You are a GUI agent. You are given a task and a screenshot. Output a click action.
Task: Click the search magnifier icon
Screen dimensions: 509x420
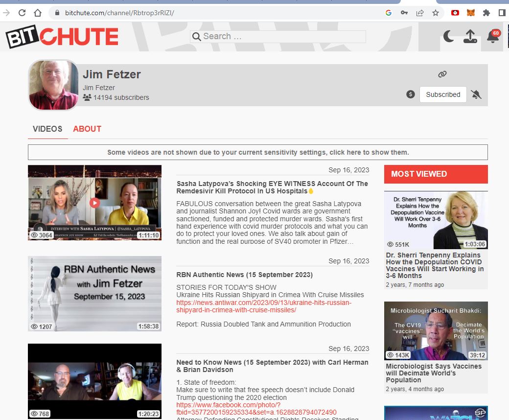196,36
